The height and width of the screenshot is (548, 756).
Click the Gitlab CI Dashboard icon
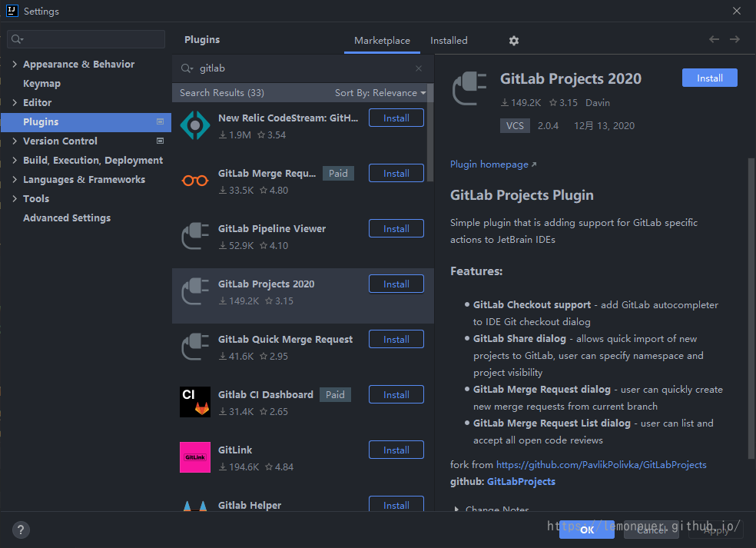click(x=195, y=402)
